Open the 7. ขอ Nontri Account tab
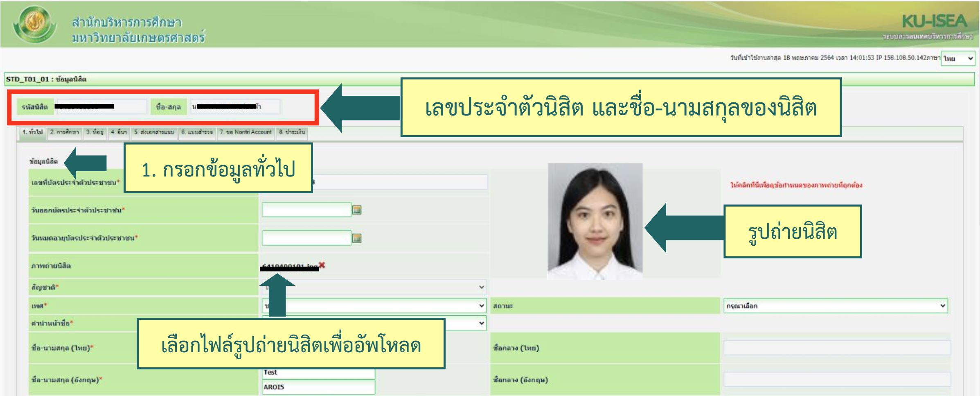The image size is (980, 396). tap(246, 132)
